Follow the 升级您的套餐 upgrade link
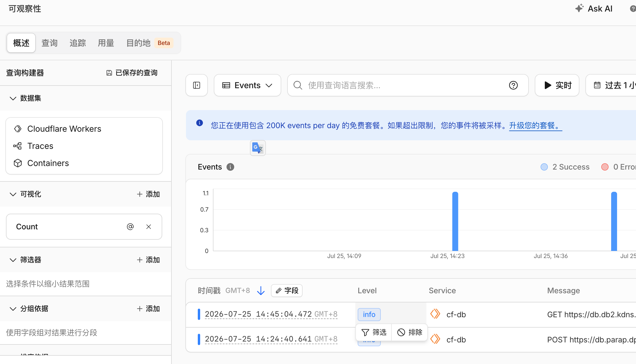Image resolution: width=636 pixels, height=364 pixels. pyautogui.click(x=535, y=125)
